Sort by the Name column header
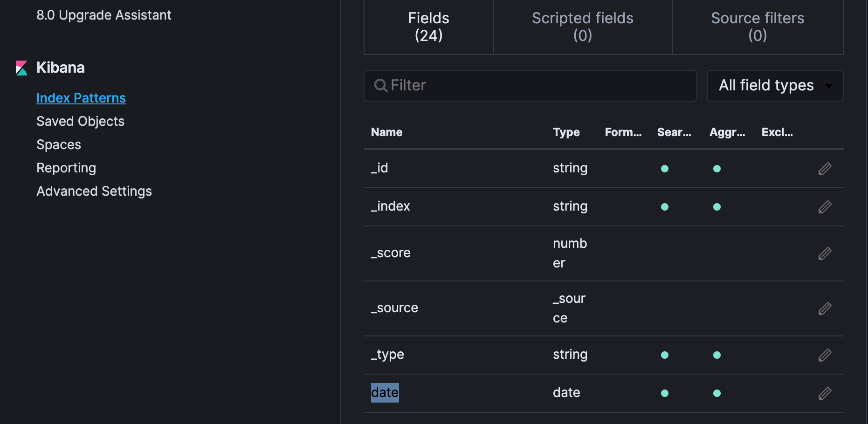Viewport: 868px width, 424px height. [x=386, y=132]
